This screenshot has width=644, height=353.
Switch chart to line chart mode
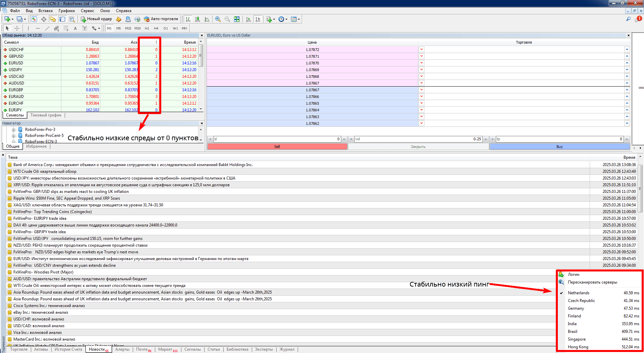(x=207, y=19)
